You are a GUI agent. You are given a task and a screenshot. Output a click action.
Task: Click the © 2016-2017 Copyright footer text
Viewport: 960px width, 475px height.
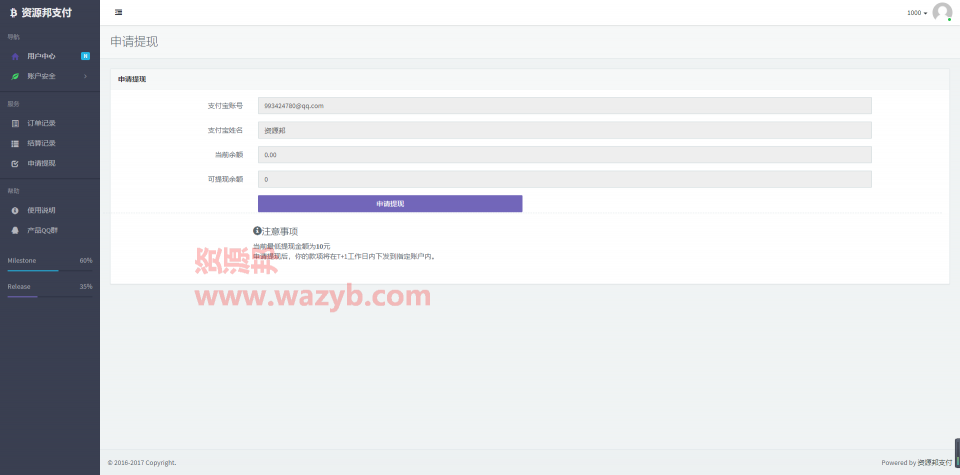(142, 463)
